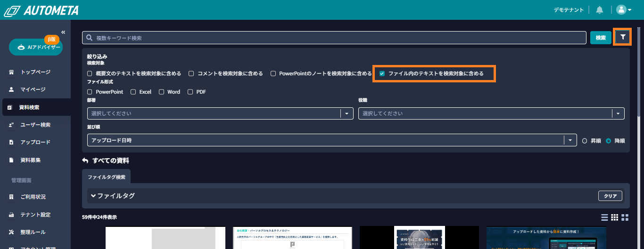Switch to small grid view icon

[614, 217]
